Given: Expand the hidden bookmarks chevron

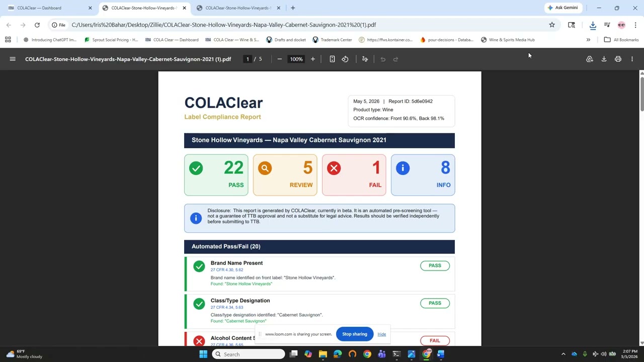Looking at the screenshot, I should coord(588,40).
